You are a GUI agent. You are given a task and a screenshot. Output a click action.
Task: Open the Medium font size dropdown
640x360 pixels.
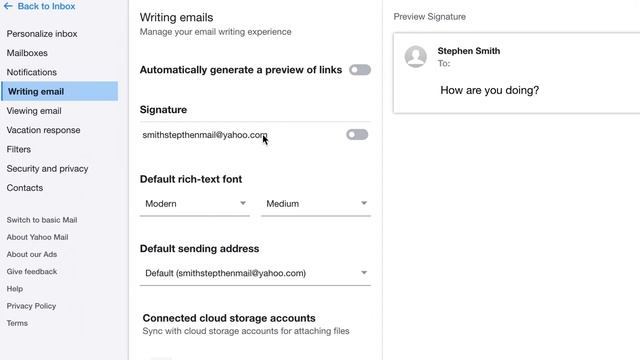[x=316, y=203]
